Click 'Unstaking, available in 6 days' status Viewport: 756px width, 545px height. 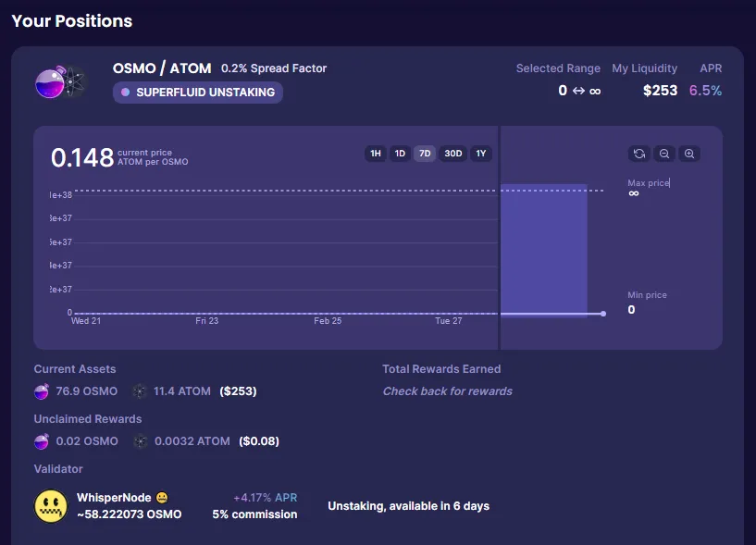(408, 506)
